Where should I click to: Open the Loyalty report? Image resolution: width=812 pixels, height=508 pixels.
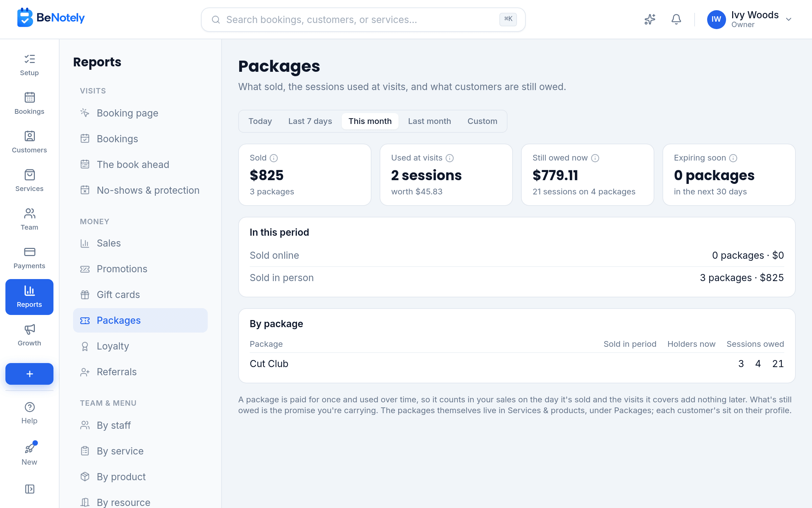click(140, 346)
